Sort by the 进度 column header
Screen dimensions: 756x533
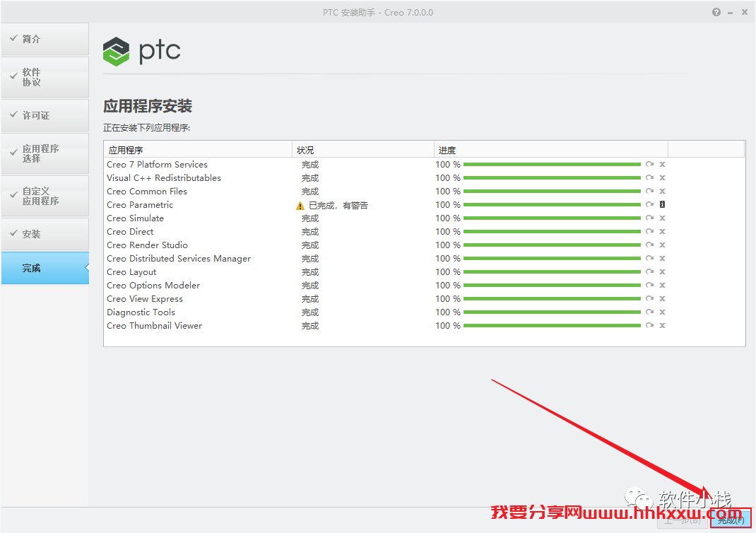coord(551,150)
